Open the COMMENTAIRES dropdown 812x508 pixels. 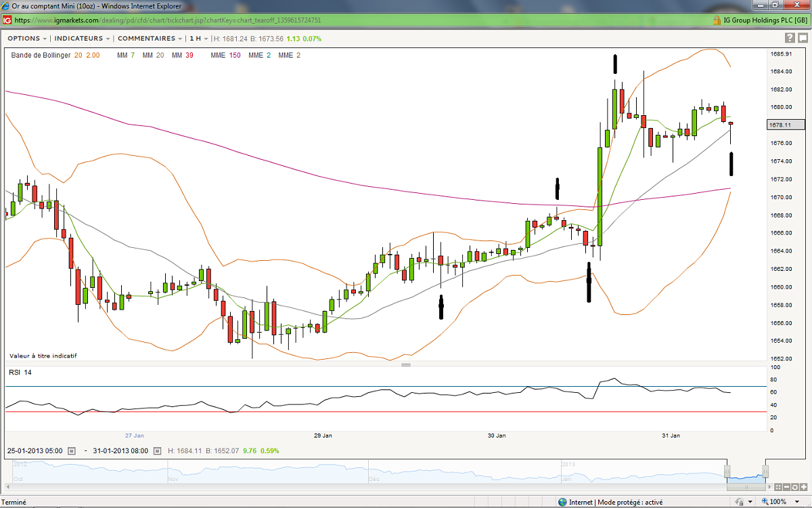click(150, 39)
